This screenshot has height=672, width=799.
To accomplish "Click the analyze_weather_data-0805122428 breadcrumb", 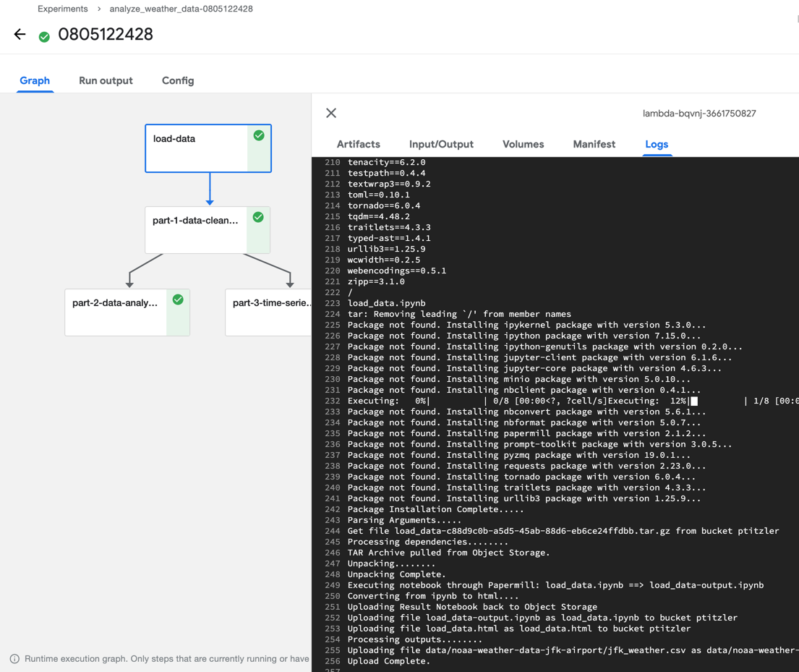I will tap(181, 9).
